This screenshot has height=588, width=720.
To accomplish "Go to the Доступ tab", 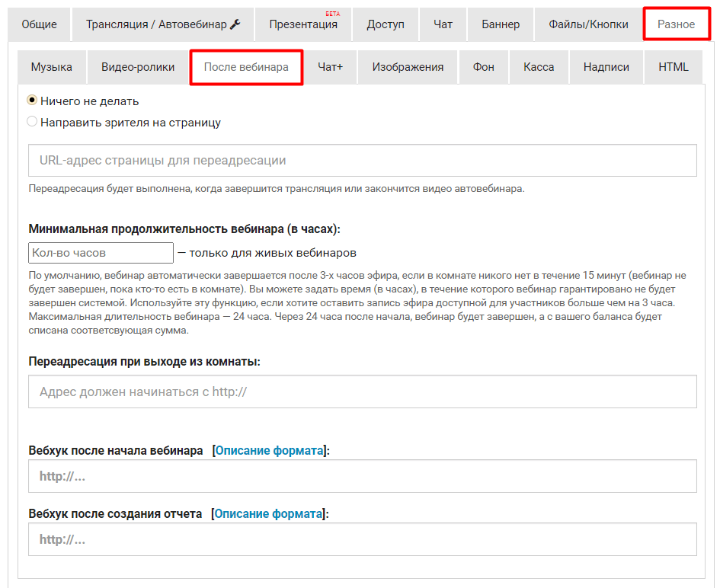I will (386, 24).
